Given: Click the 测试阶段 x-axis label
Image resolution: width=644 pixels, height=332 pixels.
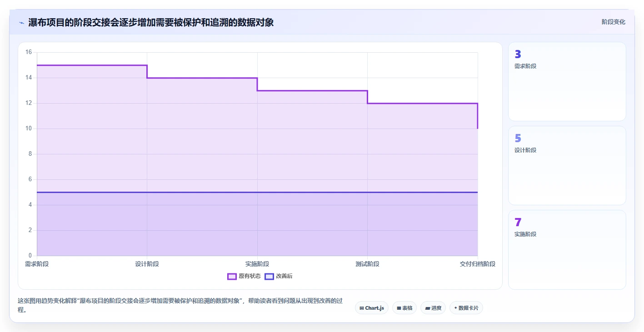Looking at the screenshot, I should (367, 264).
